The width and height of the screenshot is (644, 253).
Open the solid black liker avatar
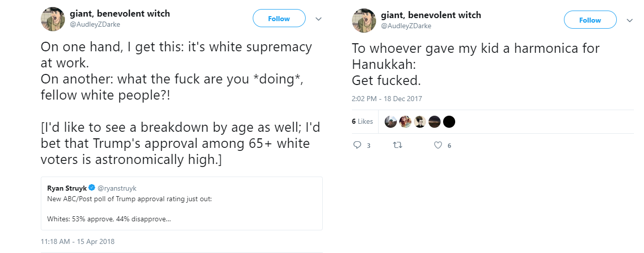[x=449, y=121]
